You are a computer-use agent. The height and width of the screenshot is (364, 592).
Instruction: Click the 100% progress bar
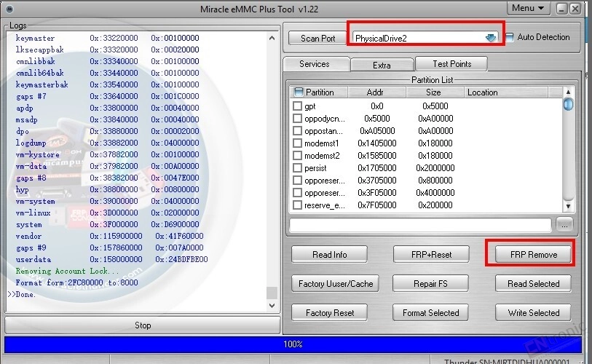(293, 344)
